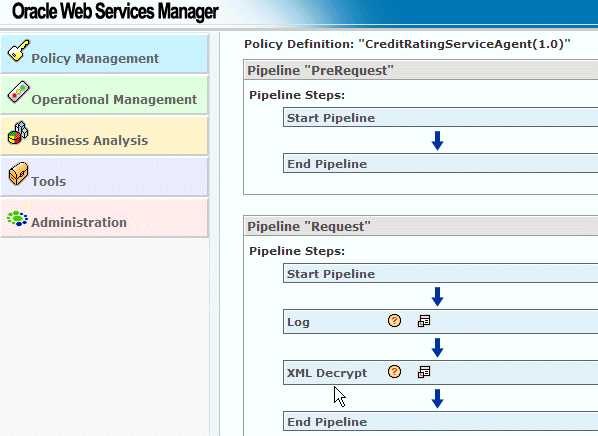Select the PreRequest Start Pipeline step
This screenshot has height=436, width=598.
tap(440, 117)
